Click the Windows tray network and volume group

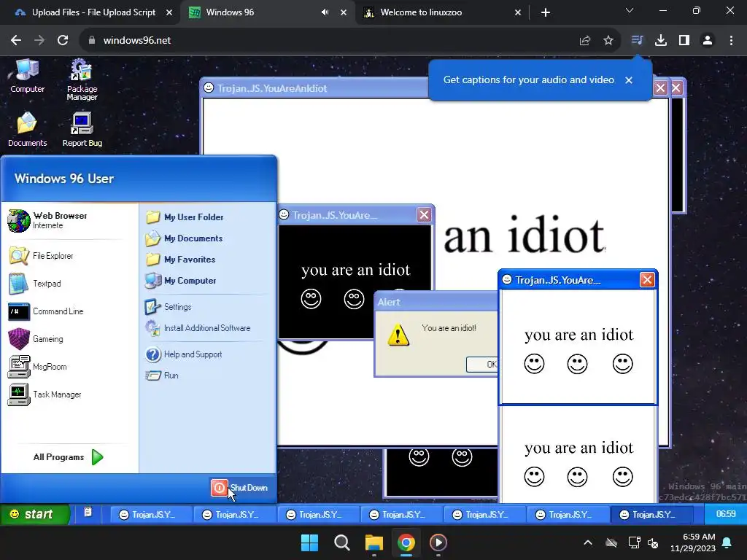coord(643,542)
